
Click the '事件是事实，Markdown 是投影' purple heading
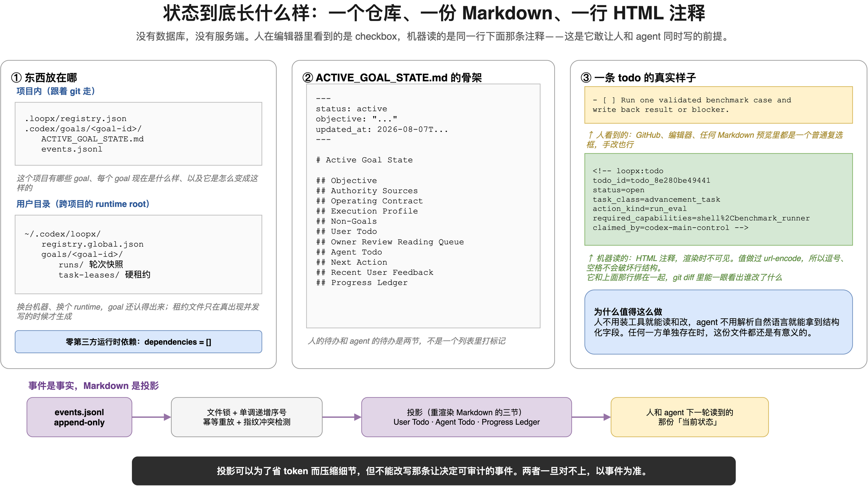pyautogui.click(x=93, y=386)
